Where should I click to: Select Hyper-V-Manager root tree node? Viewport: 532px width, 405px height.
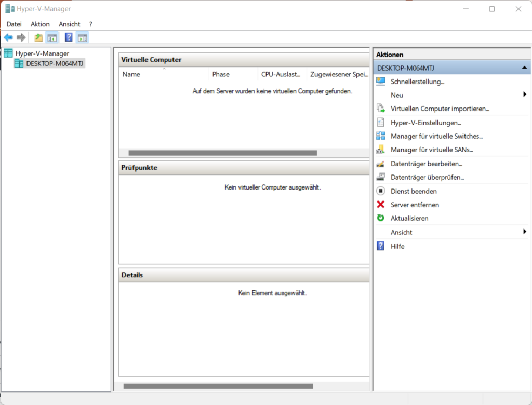pos(42,53)
